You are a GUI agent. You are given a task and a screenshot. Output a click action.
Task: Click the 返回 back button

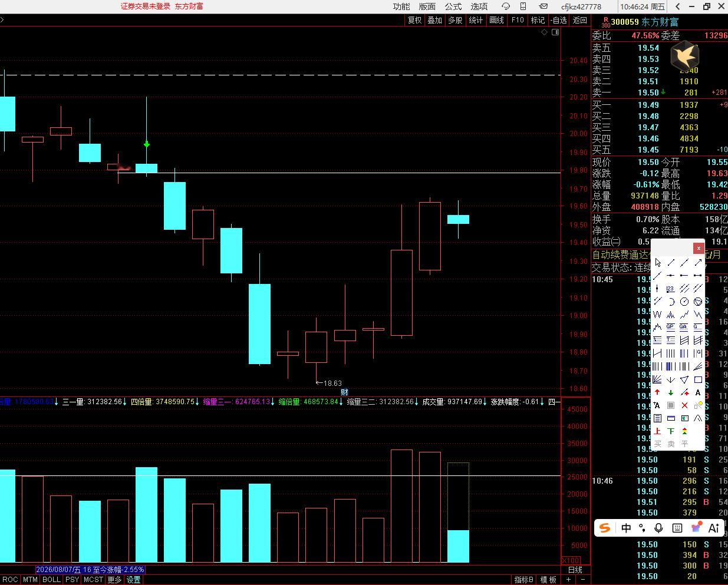pyautogui.click(x=580, y=20)
